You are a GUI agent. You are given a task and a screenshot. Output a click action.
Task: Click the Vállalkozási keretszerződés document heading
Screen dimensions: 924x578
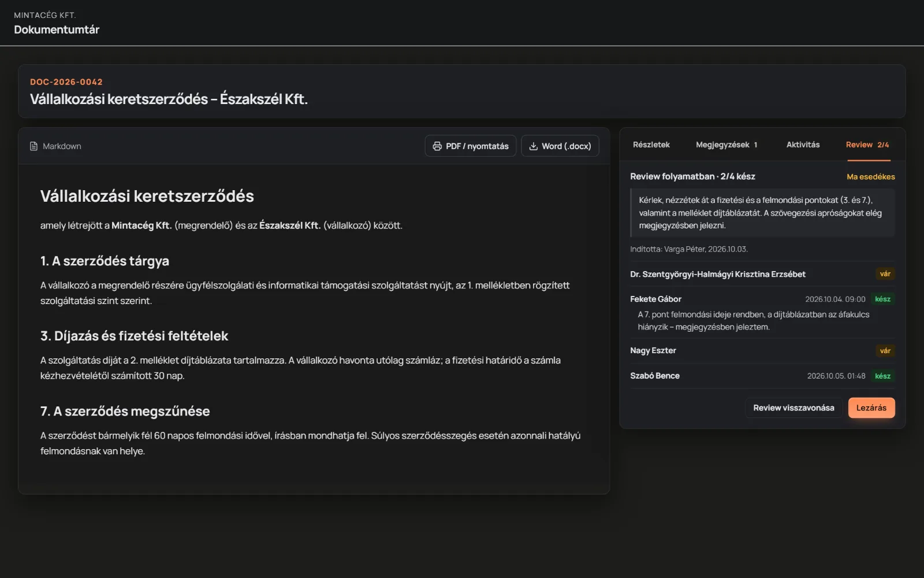pyautogui.click(x=147, y=196)
